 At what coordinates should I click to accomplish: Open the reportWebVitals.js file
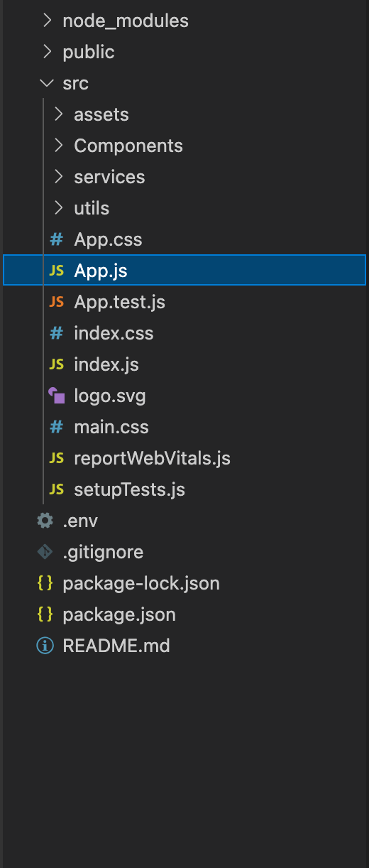click(x=152, y=459)
